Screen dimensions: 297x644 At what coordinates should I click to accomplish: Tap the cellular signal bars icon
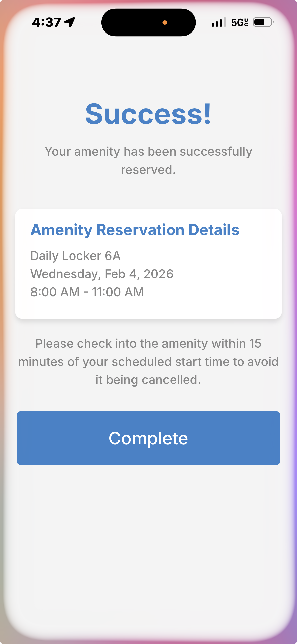pos(219,22)
